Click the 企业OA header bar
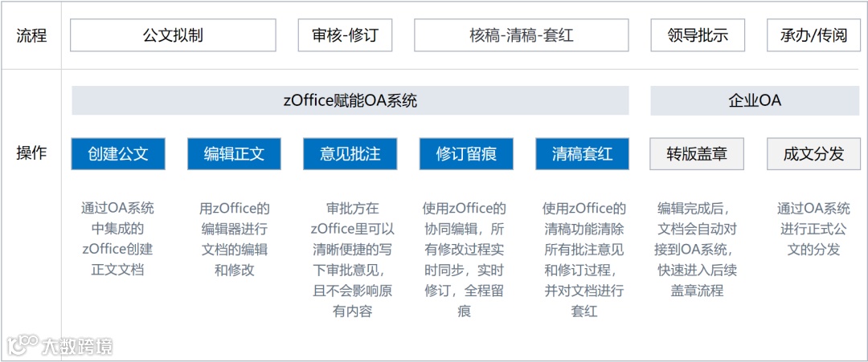Viewport: 868px width, 362px height. pos(755,100)
